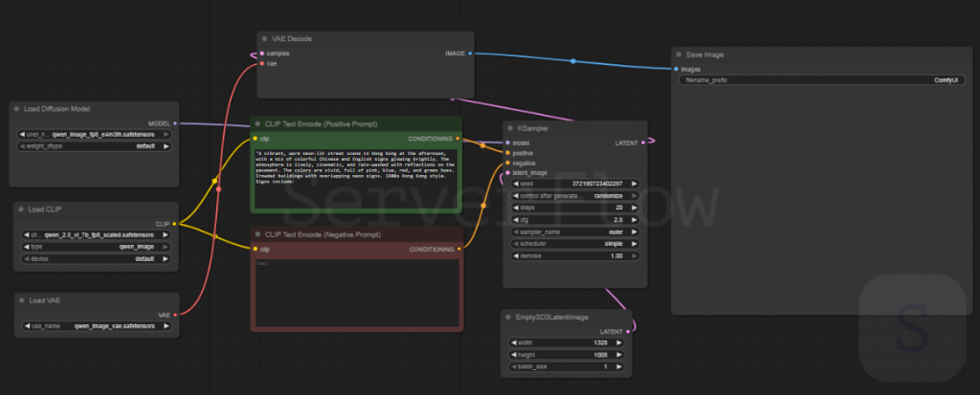Click the clip input port on Negative Prompt node
The image size is (980, 395).
coord(255,250)
